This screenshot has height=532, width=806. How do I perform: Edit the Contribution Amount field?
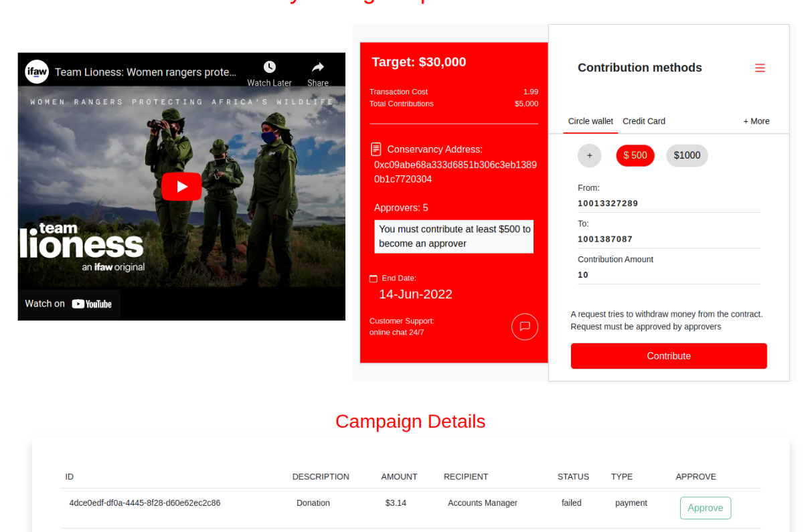point(668,275)
